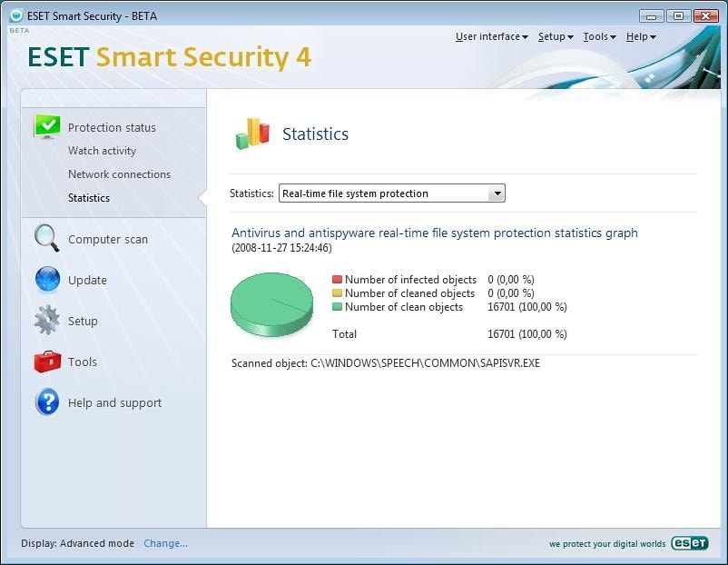Click the Statistics page heading
The image size is (728, 565).
[315, 134]
